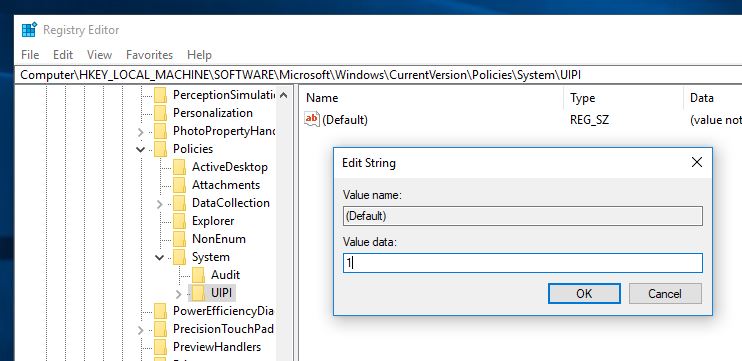
Task: Select the System folder icon
Action: (180, 257)
